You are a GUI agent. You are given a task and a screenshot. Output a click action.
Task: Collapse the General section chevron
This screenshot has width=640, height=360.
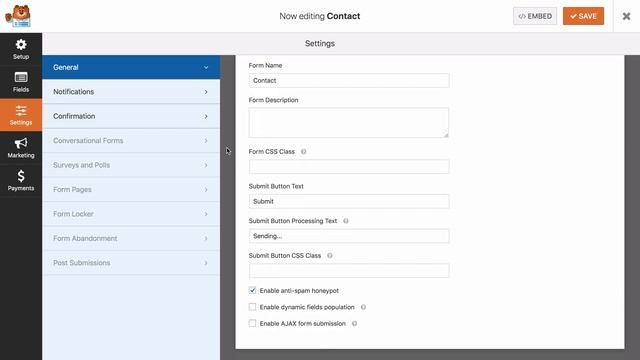(x=206, y=67)
